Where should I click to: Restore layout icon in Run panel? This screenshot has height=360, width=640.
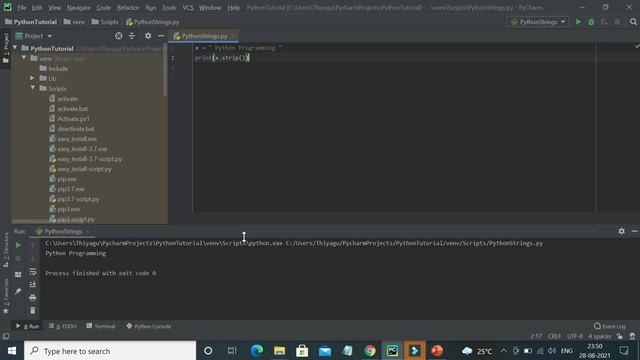(x=18, y=275)
